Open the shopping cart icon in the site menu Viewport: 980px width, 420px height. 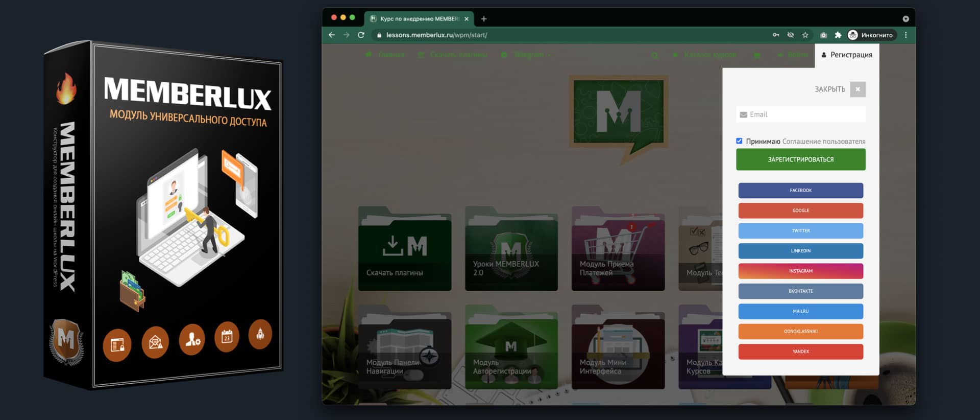(x=757, y=55)
